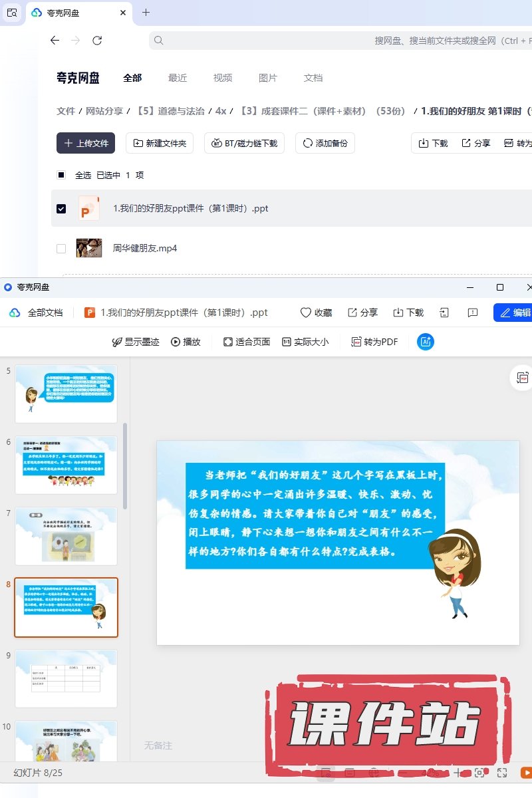Viewport: 532px width, 798px height.
Task: Click the feedback icon beside the Edit button
Action: click(x=473, y=313)
